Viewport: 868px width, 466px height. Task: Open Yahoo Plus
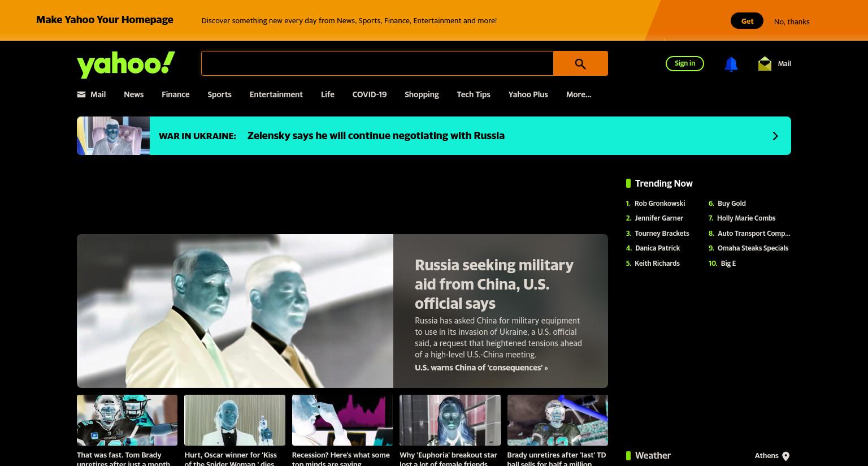point(528,94)
